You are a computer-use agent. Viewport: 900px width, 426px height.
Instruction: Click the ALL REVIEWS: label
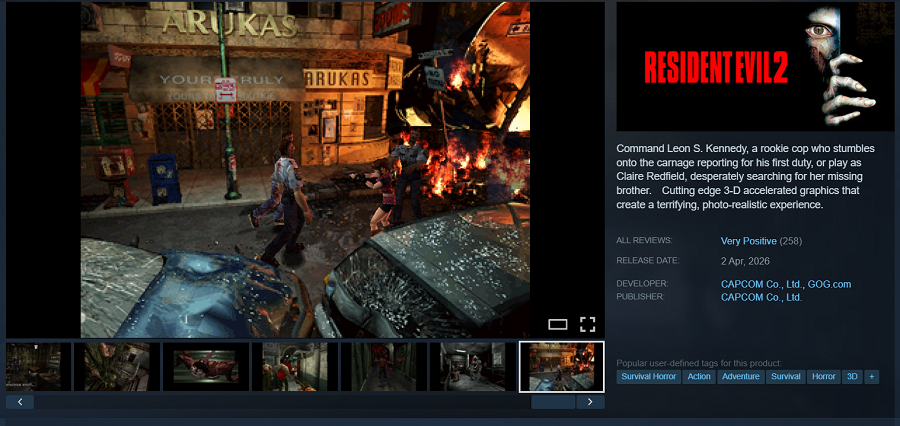[644, 240]
